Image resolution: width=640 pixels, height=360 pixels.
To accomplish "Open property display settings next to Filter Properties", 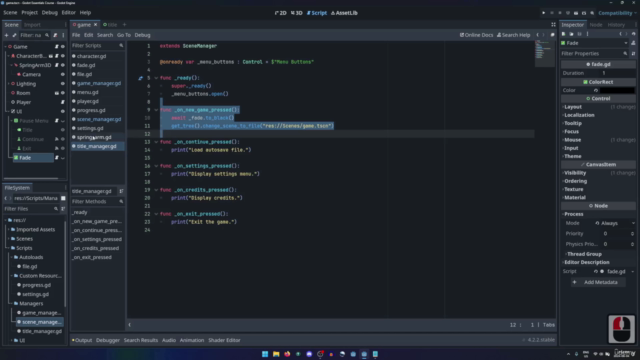I will [x=633, y=53].
